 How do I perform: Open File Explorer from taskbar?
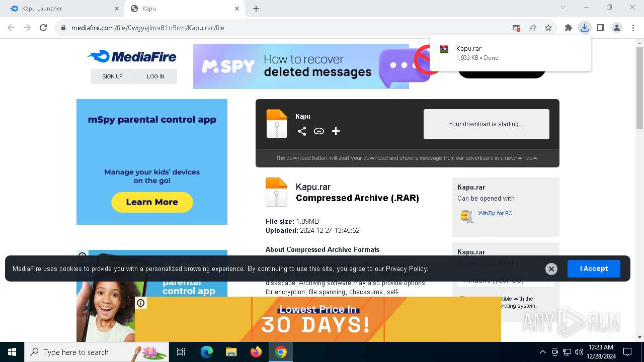pos(231,352)
